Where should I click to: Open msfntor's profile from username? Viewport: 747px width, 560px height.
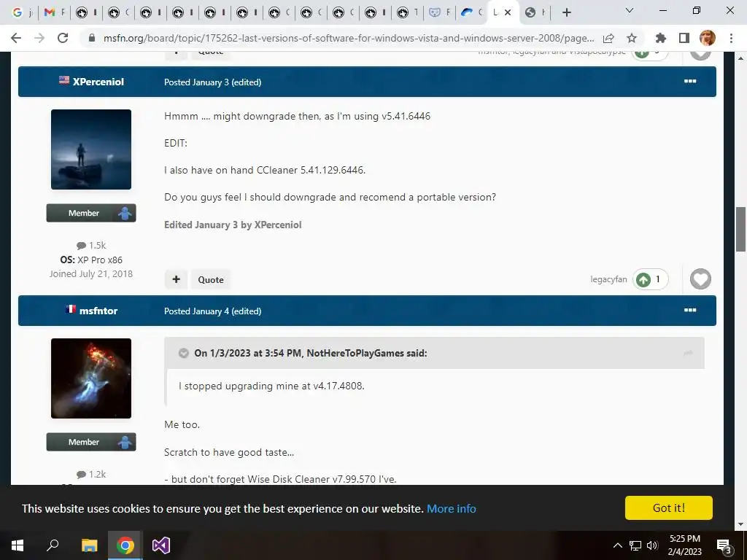(x=98, y=311)
